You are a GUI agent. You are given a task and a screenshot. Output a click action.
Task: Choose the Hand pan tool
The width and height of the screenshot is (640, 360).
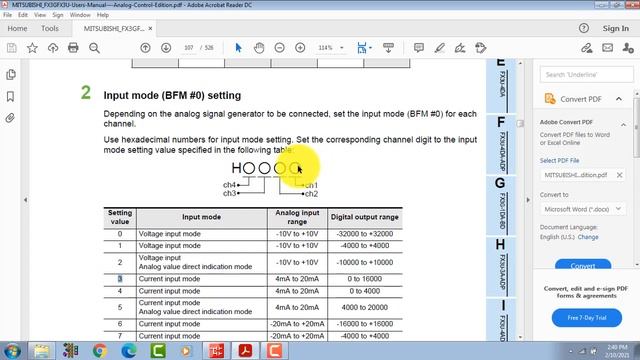(x=259, y=48)
